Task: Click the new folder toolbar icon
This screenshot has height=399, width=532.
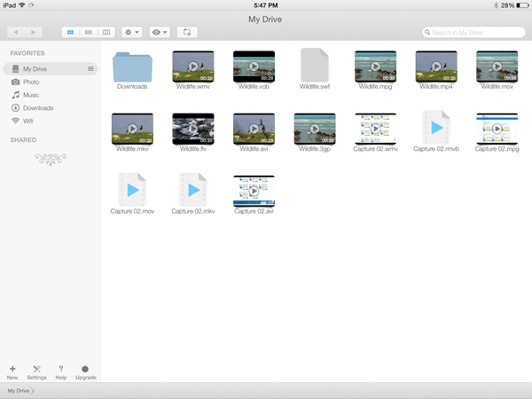Action: pos(186,32)
